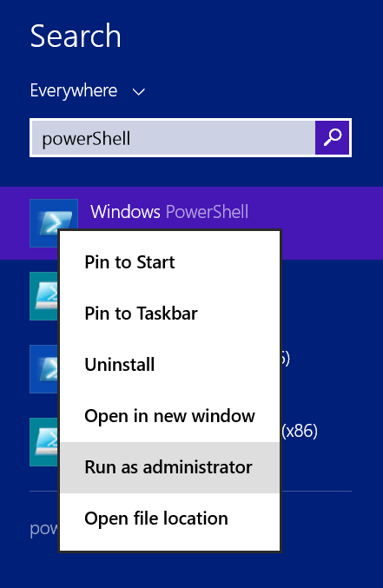
Task: Expand the chevron next to Everywhere
Action: pyautogui.click(x=139, y=91)
